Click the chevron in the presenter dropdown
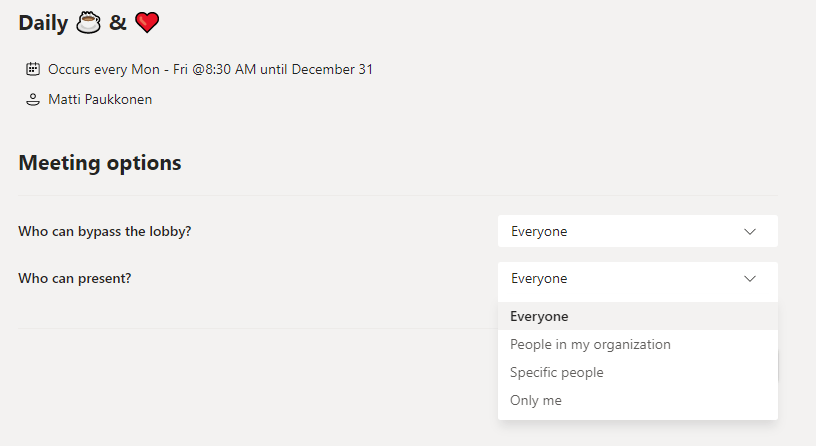Viewport: 816px width, 446px height. 750,278
